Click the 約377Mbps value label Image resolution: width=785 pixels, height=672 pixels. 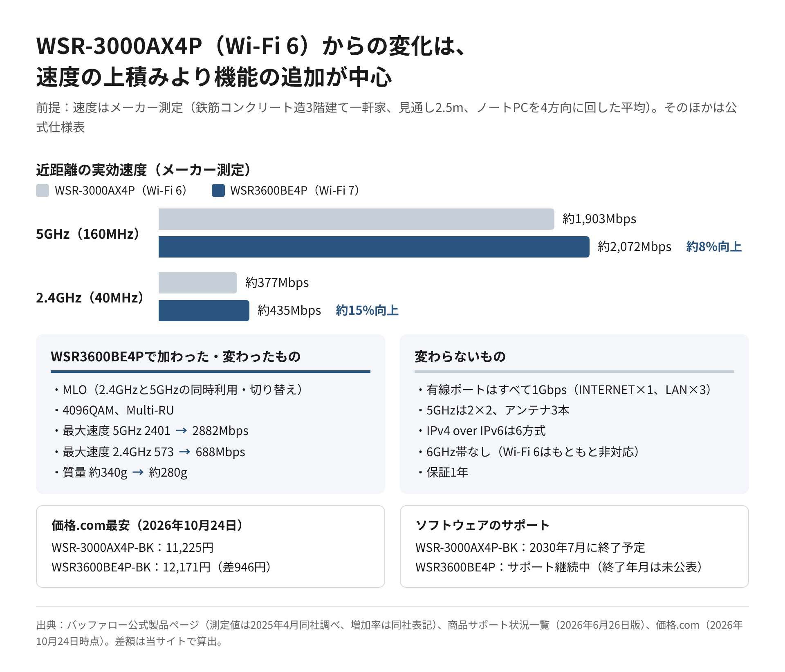pyautogui.click(x=277, y=283)
